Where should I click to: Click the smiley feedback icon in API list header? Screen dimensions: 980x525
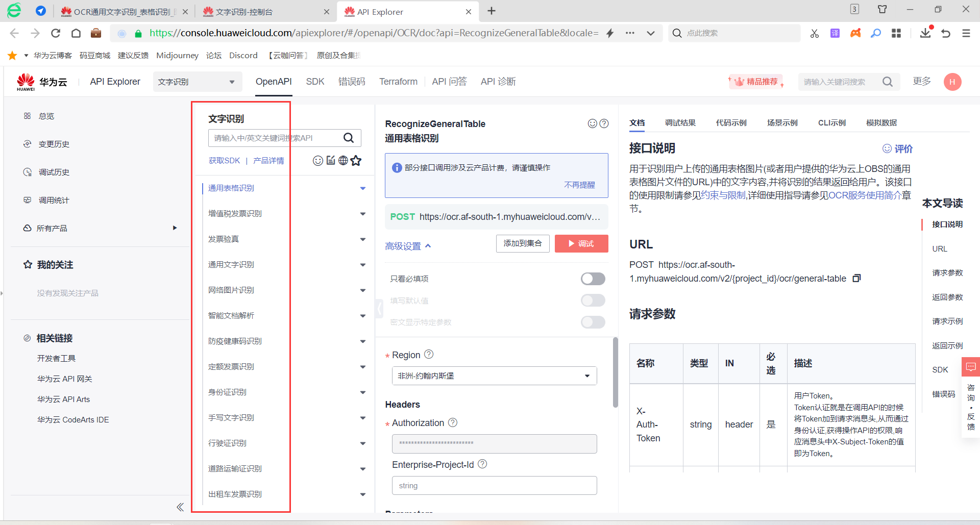(x=317, y=161)
